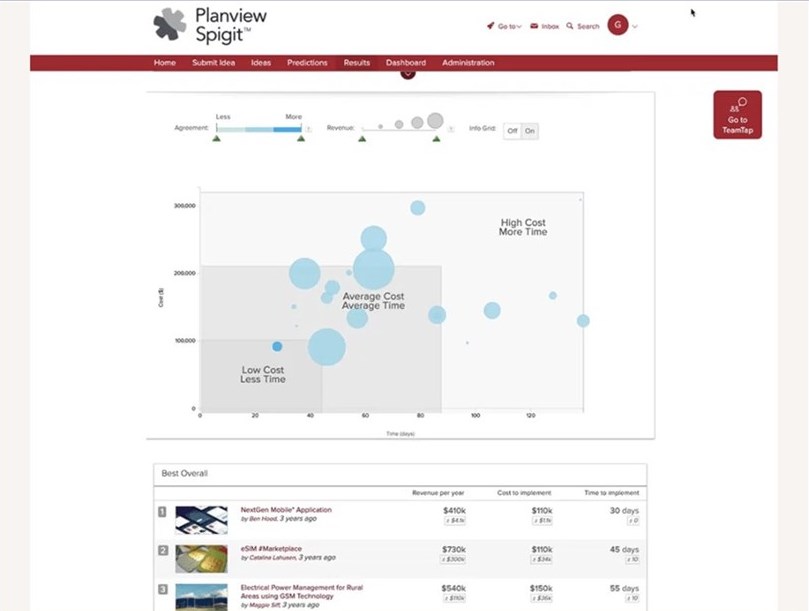Open user account dropdown arrow
Screen dimensions: 809x611
coord(636,26)
